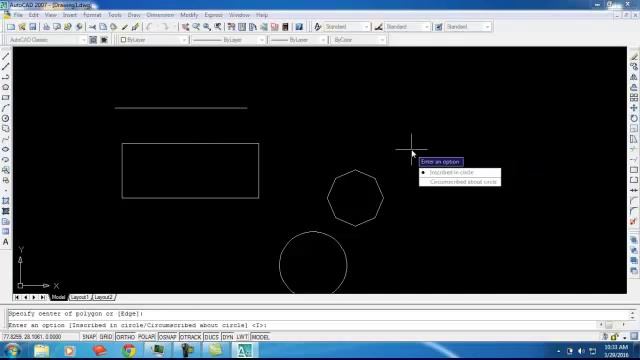Open File Explorer from the taskbar
The height and width of the screenshot is (360, 640).
pos(41,351)
